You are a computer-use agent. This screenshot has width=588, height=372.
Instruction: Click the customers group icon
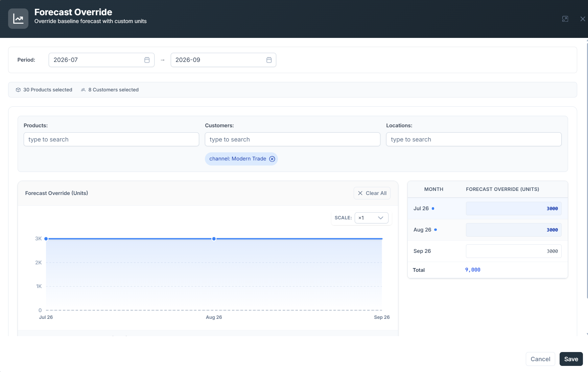83,90
